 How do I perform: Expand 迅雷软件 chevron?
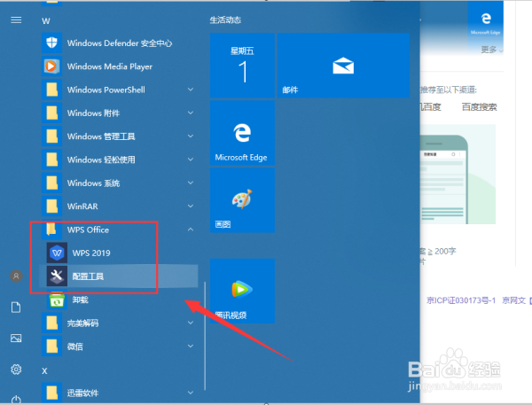click(191, 393)
